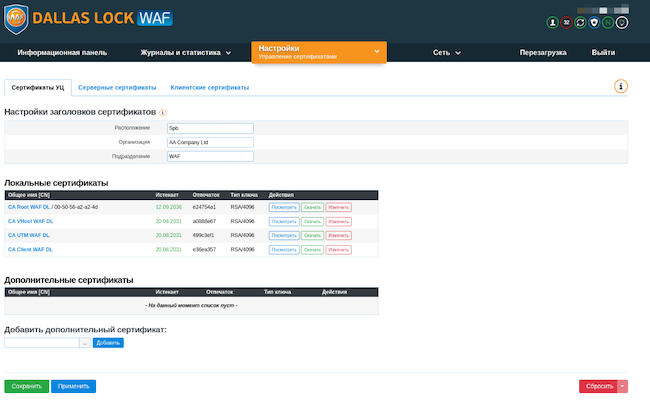Click fingerprint value e24754a1
The image size is (650, 401).
(x=204, y=207)
